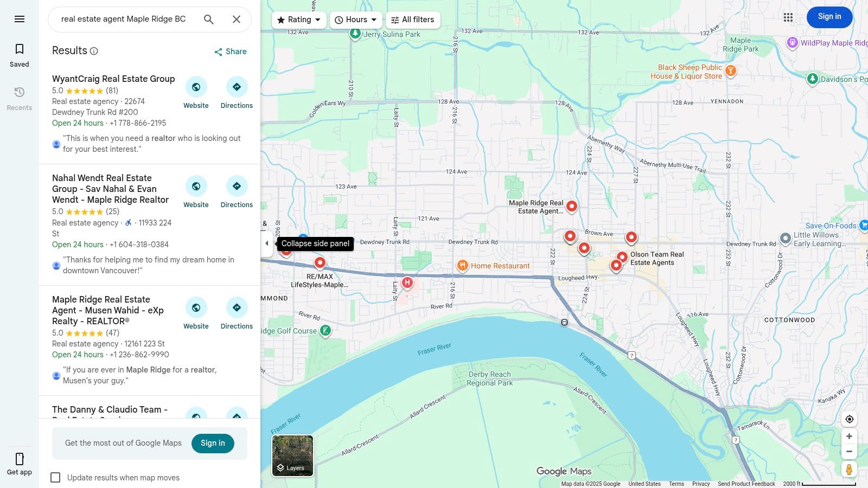Click the Get app phone icon
The height and width of the screenshot is (488, 868).
(20, 459)
